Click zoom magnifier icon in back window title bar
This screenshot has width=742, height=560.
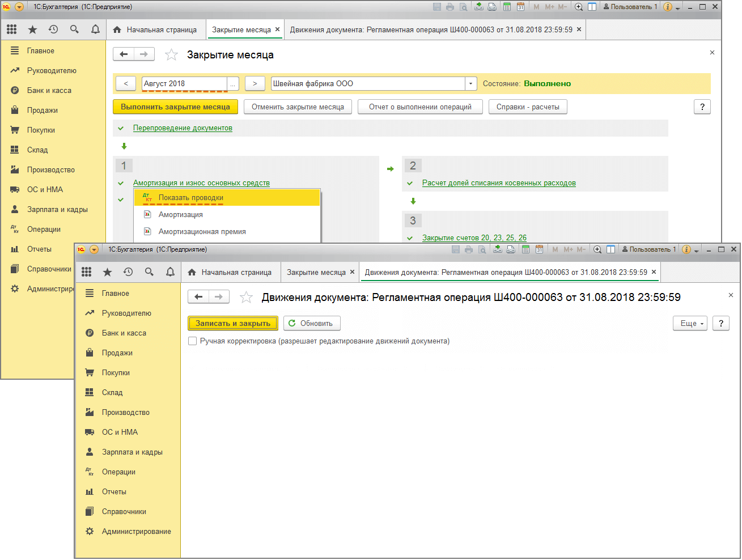[579, 7]
